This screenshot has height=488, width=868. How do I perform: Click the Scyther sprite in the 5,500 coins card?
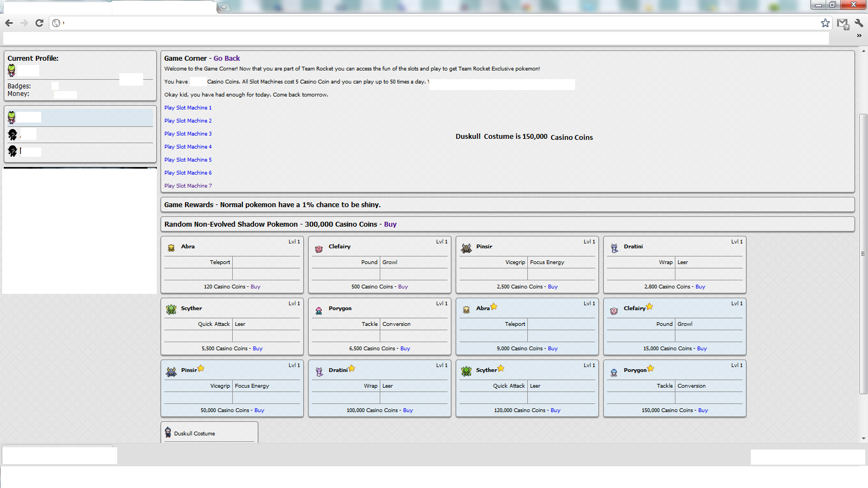pos(171,310)
